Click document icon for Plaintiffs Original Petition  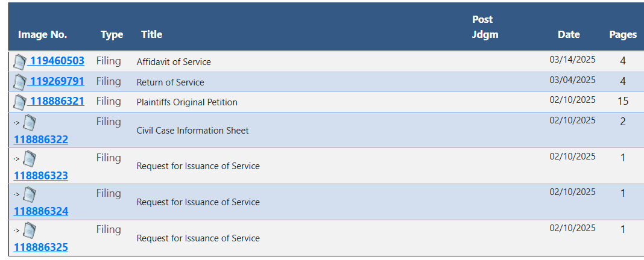[20, 102]
